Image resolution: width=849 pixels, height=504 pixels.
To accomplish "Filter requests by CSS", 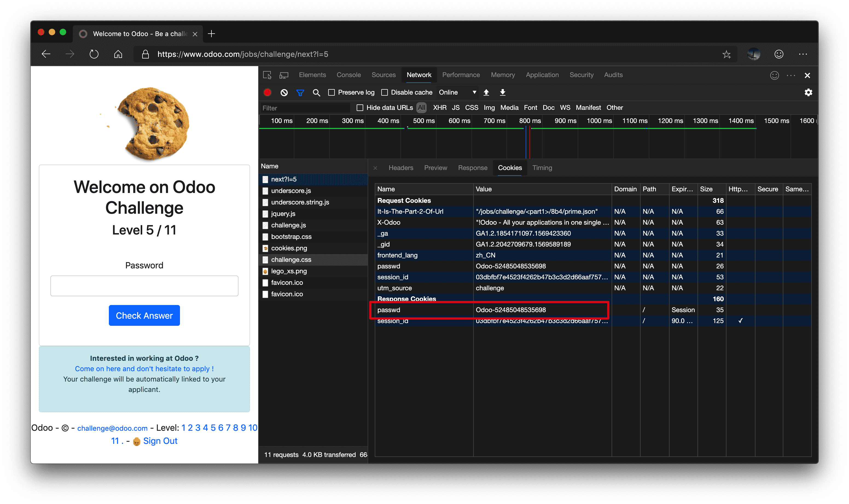I will (471, 108).
